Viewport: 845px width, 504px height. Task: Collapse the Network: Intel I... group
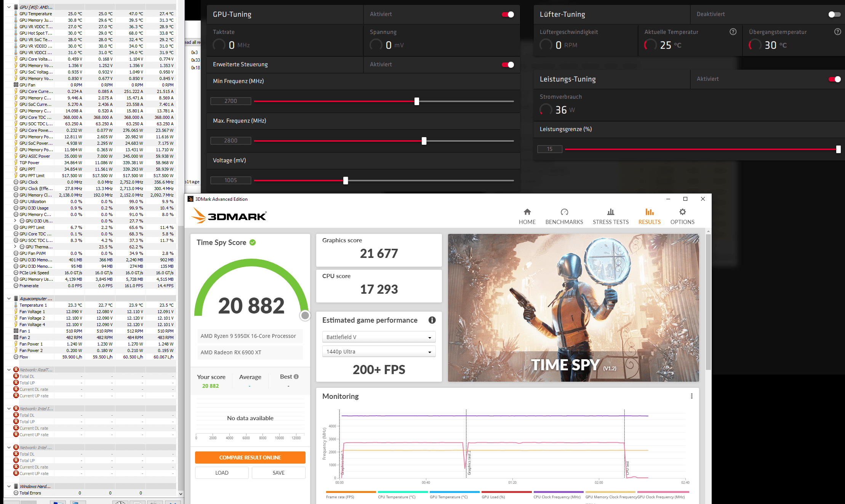(9, 409)
